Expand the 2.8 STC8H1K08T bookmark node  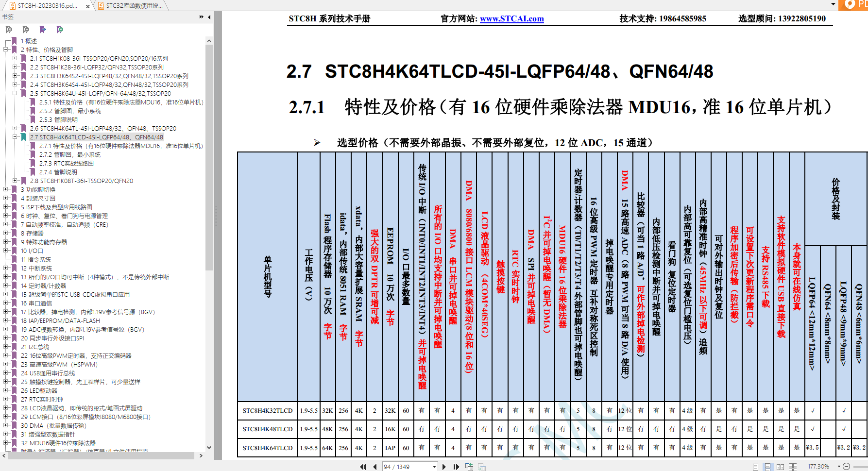15,181
